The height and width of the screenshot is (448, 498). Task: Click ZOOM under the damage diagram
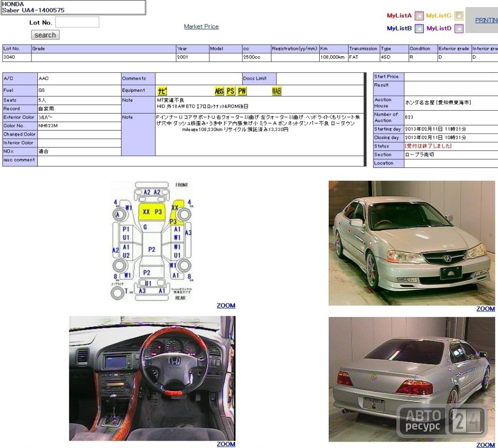tap(226, 305)
